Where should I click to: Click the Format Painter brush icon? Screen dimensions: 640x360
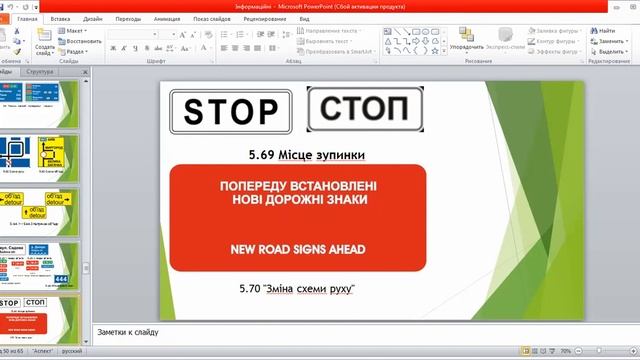(17, 52)
